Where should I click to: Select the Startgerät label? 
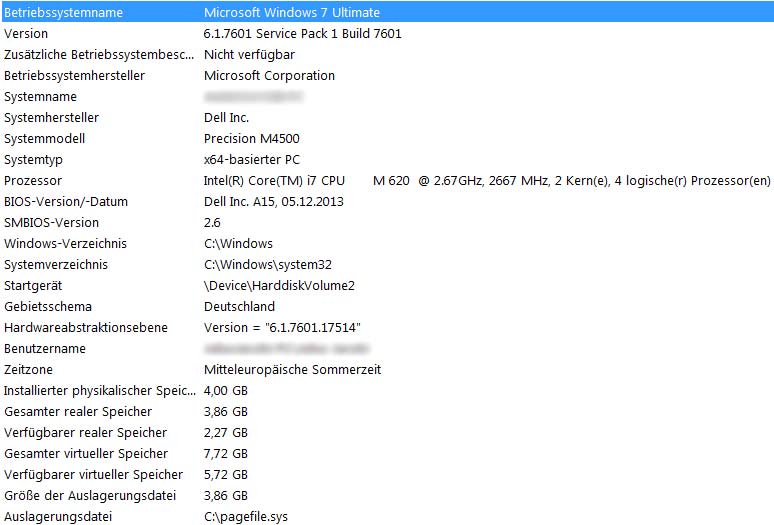[33, 286]
